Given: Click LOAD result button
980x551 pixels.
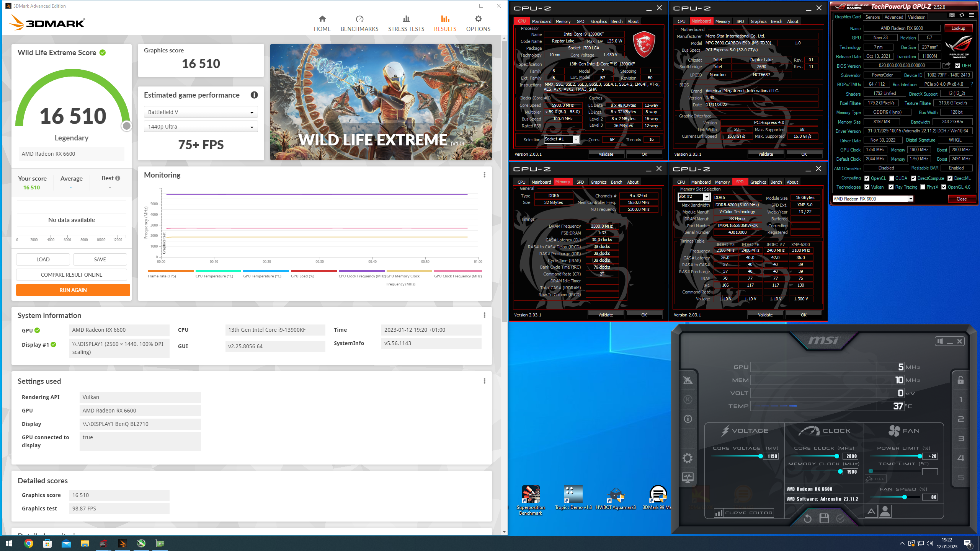Looking at the screenshot, I should [x=43, y=259].
